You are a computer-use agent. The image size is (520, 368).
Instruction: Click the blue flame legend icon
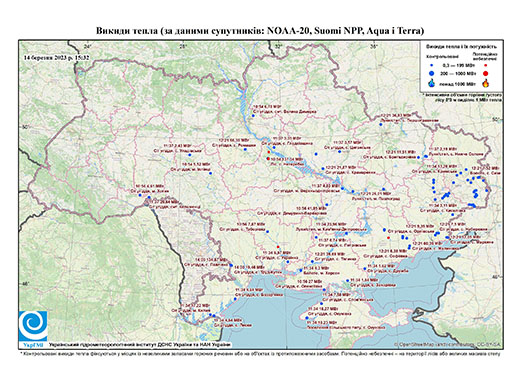tap(432, 83)
